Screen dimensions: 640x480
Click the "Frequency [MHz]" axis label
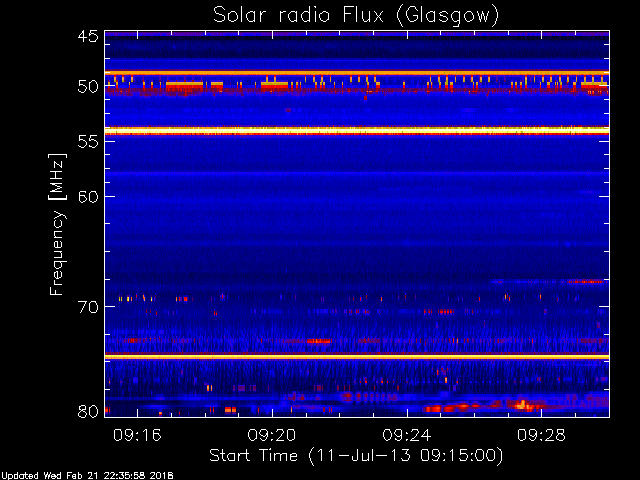(x=57, y=224)
